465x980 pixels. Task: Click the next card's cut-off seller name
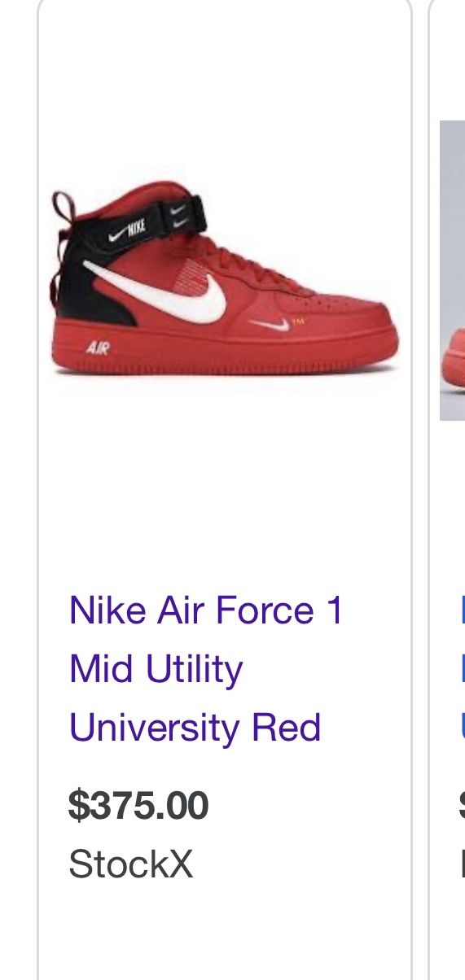tap(462, 864)
